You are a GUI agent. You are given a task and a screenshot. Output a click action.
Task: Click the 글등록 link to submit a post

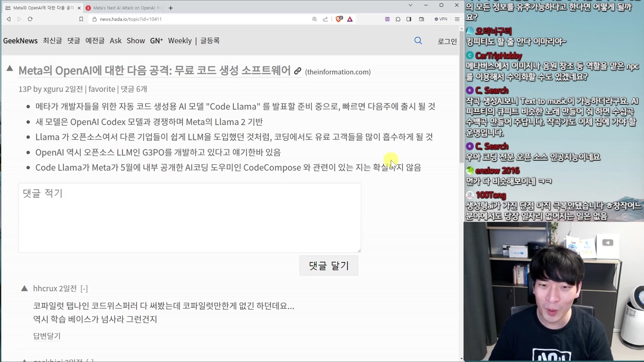(210, 41)
